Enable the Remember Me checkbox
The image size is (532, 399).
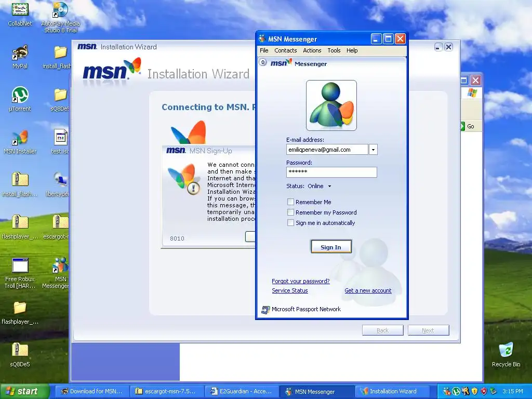290,202
